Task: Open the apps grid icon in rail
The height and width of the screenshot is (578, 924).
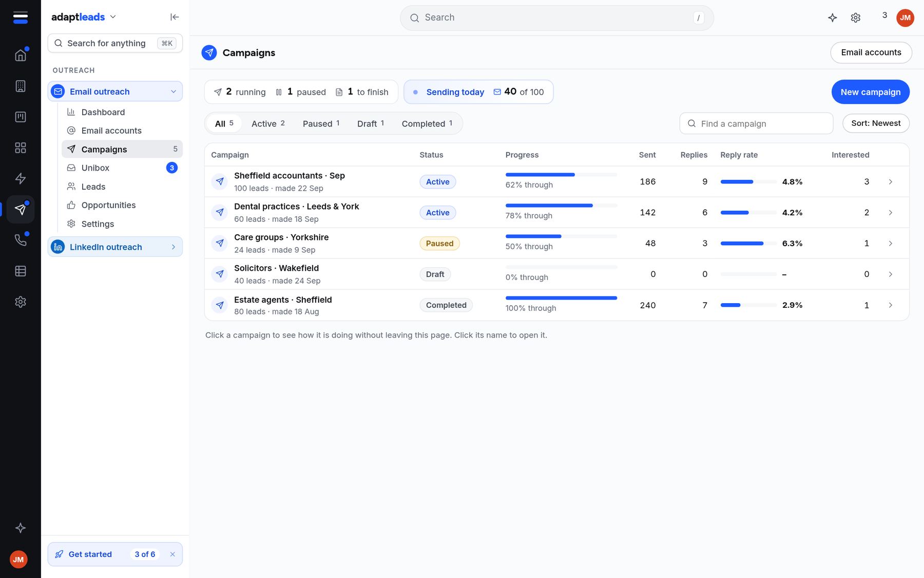Action: point(21,147)
